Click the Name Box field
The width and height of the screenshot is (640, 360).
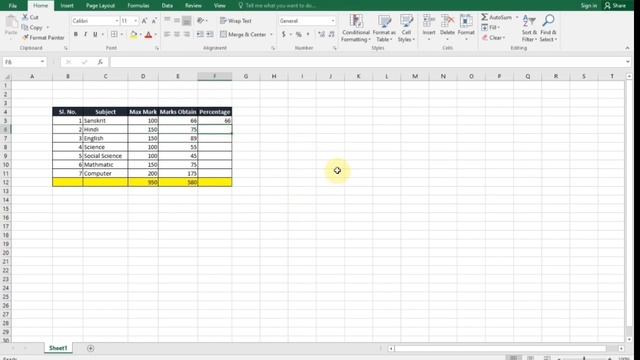[21, 62]
